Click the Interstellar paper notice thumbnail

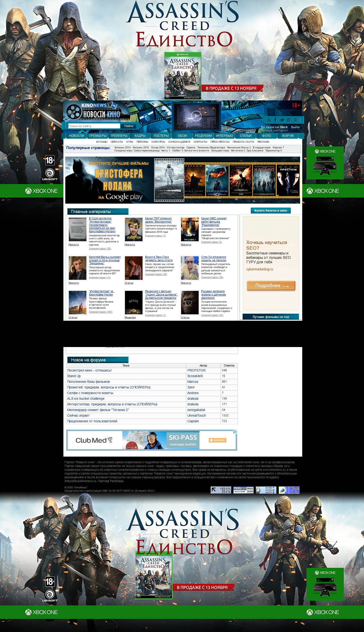tap(77, 229)
